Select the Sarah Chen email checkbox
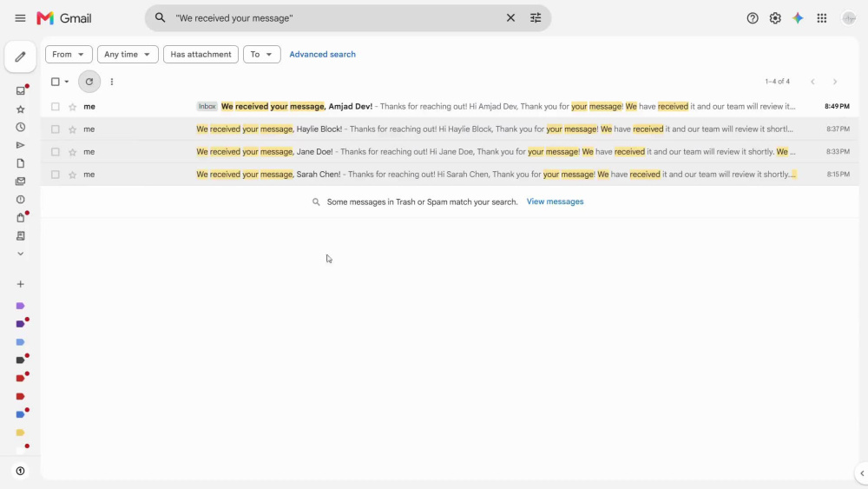This screenshot has width=868, height=489. (56, 175)
